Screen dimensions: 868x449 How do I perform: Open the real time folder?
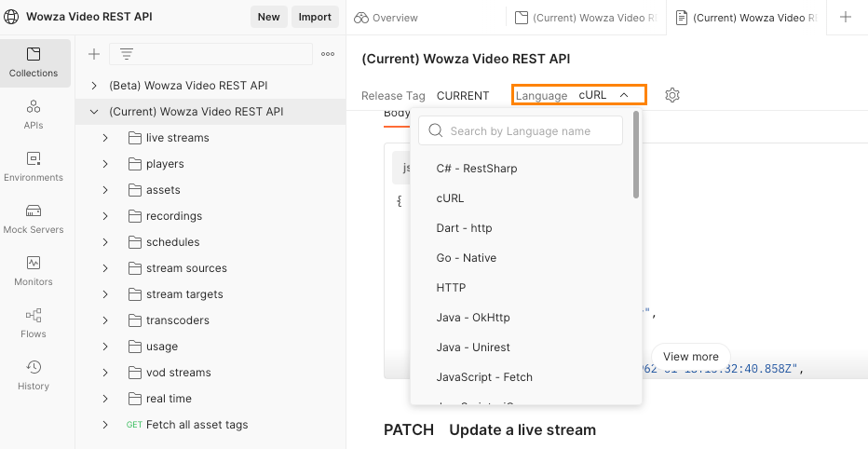click(169, 398)
